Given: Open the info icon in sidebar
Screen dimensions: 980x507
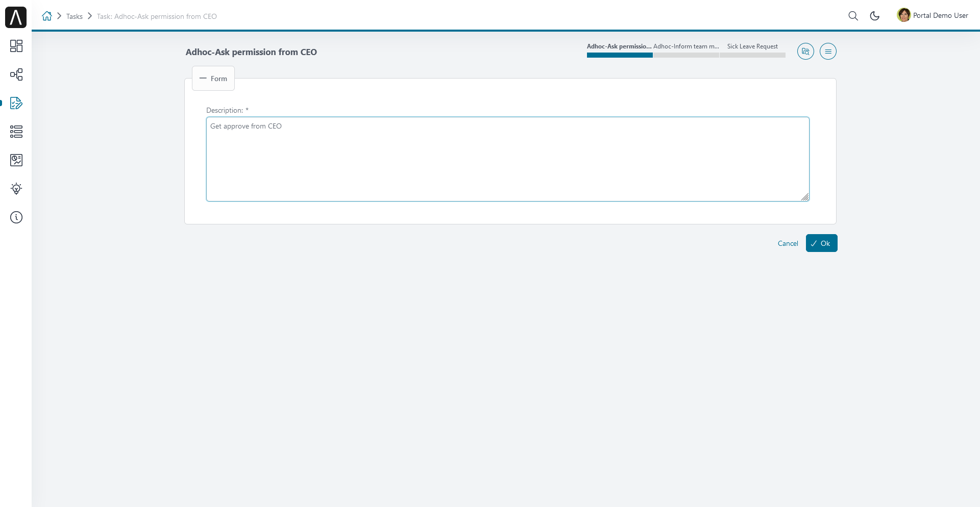Looking at the screenshot, I should (x=16, y=217).
